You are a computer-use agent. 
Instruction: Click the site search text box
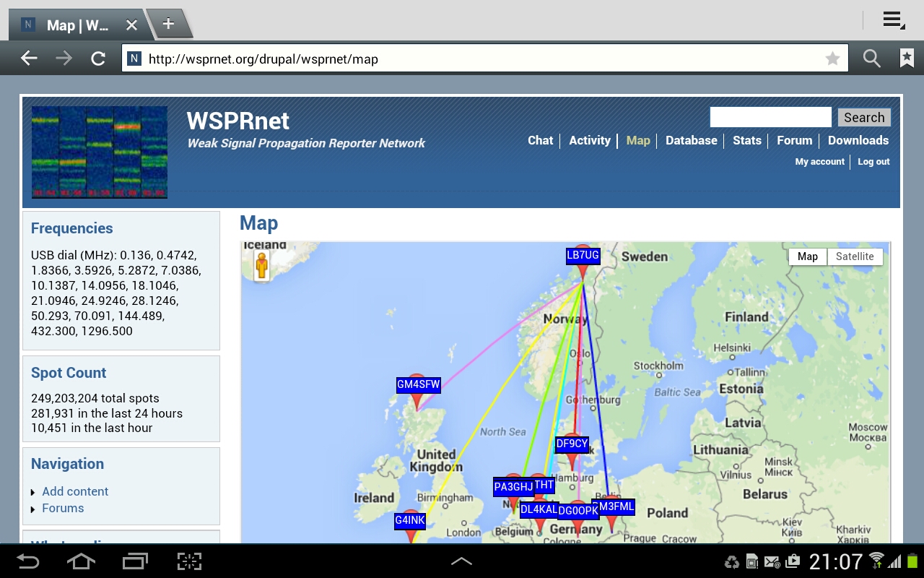[x=771, y=117]
